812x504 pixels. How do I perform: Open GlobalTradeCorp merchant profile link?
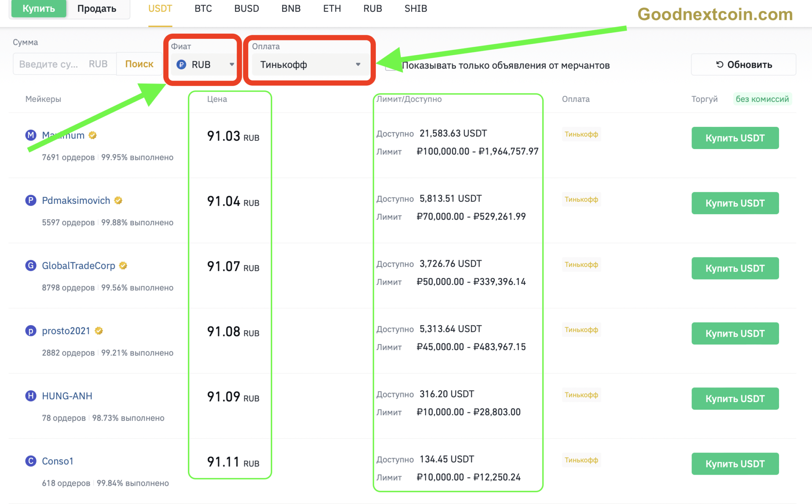(79, 265)
